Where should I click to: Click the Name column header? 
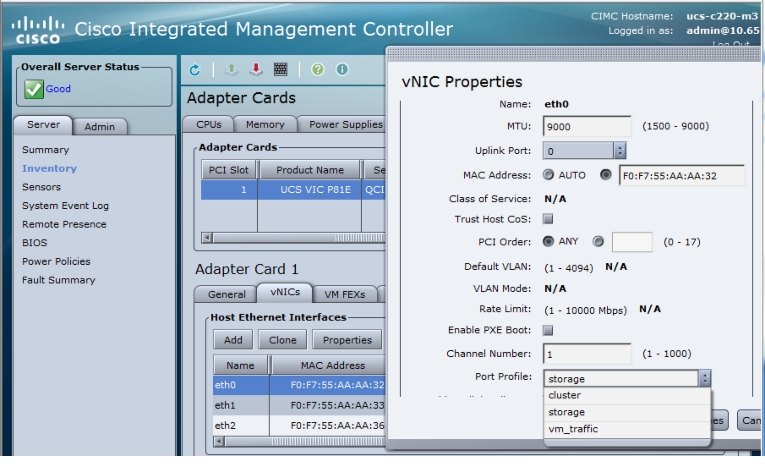coord(240,365)
